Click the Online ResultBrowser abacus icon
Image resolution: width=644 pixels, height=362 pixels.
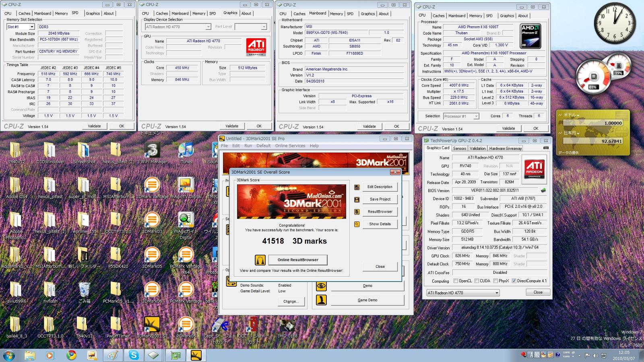pyautogui.click(x=260, y=260)
